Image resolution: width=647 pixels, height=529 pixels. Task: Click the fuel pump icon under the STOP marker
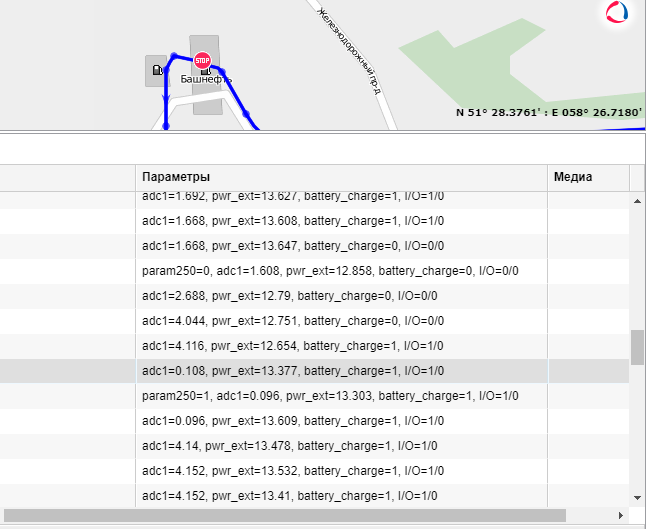[x=205, y=72]
